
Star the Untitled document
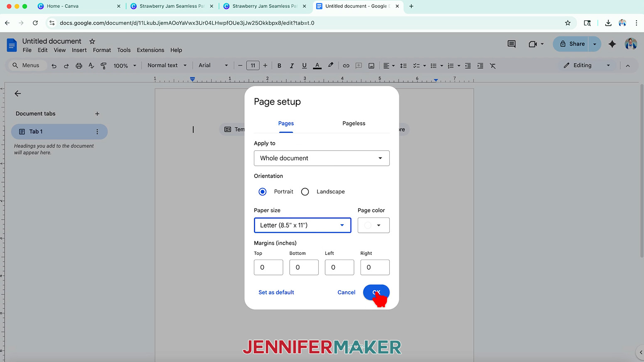click(x=92, y=41)
